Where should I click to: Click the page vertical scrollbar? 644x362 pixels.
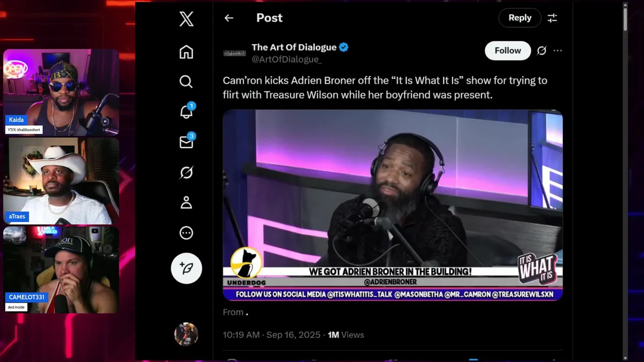point(625,181)
